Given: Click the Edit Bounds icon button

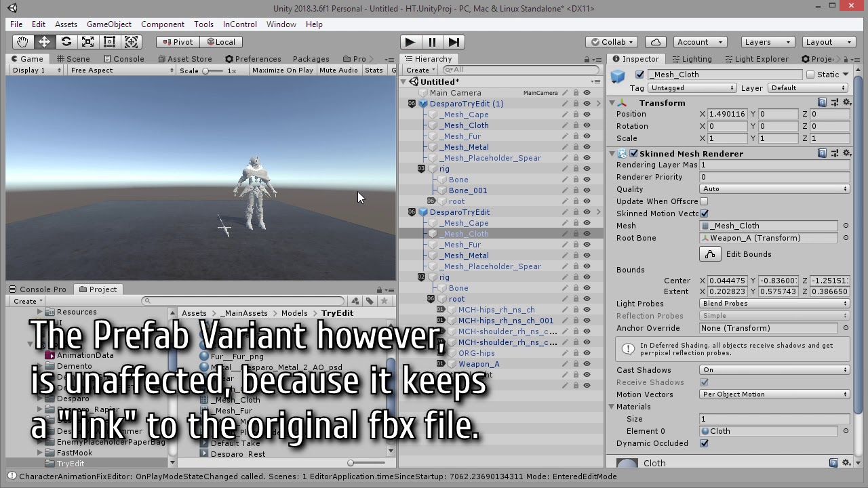Looking at the screenshot, I should tap(710, 254).
